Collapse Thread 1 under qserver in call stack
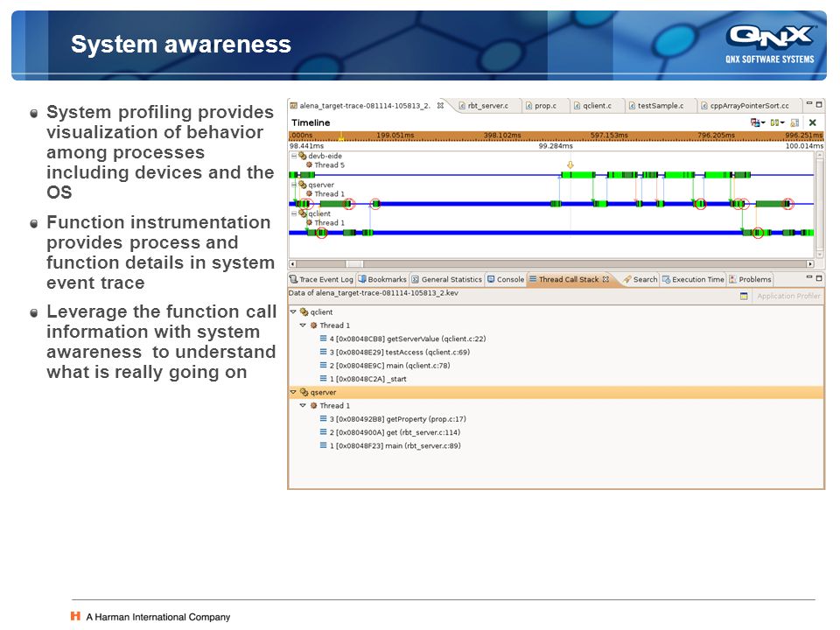 (303, 405)
